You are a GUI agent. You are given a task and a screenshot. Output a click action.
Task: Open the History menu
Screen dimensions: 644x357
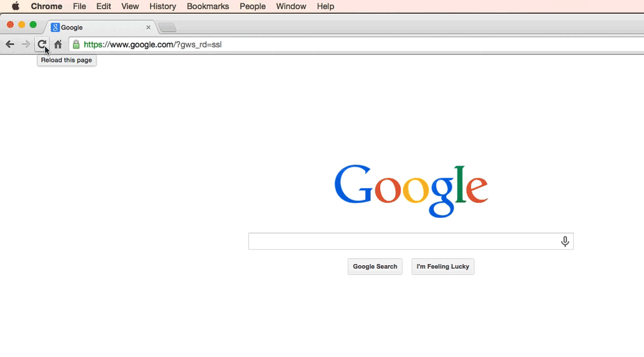[163, 6]
